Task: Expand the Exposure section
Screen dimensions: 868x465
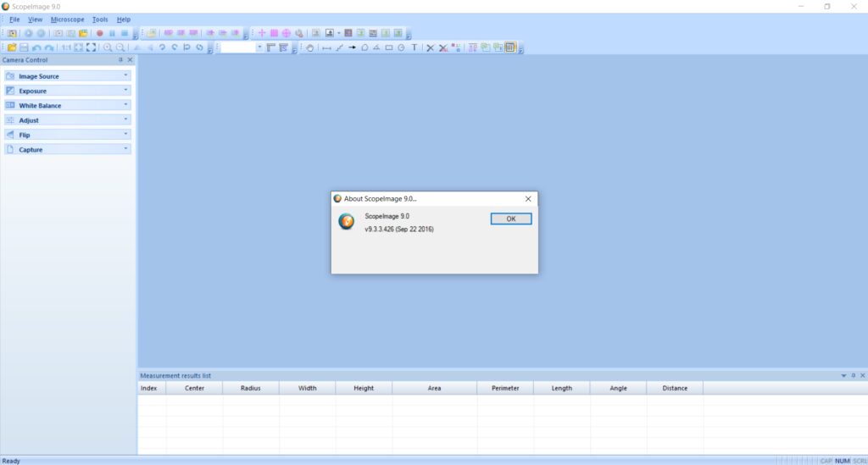Action: (x=68, y=91)
